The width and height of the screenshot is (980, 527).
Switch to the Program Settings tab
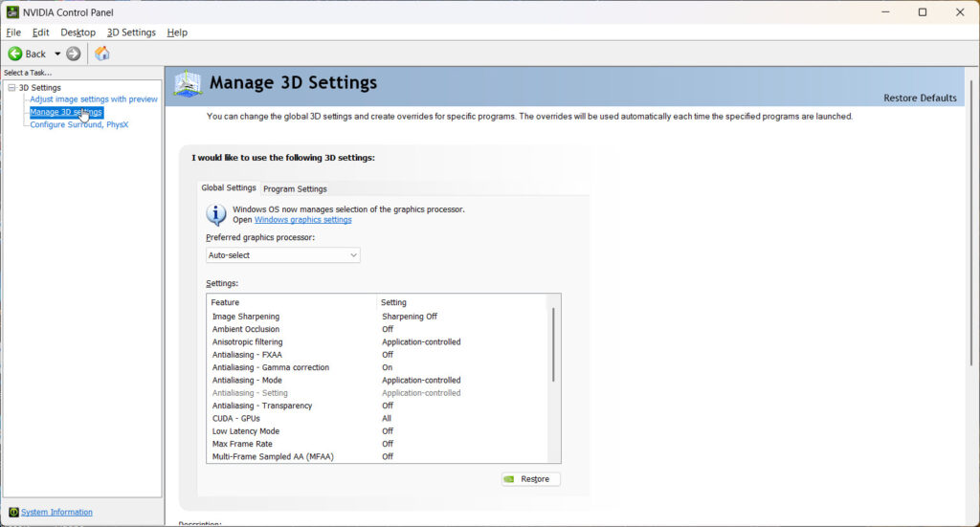[x=295, y=188]
